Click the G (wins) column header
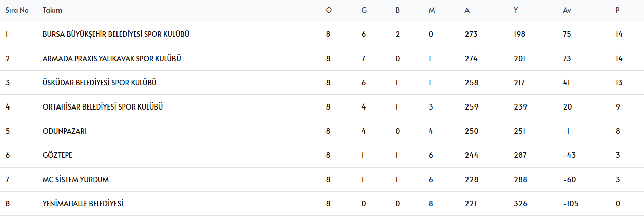Screen dimensions: 644x216 [364, 11]
